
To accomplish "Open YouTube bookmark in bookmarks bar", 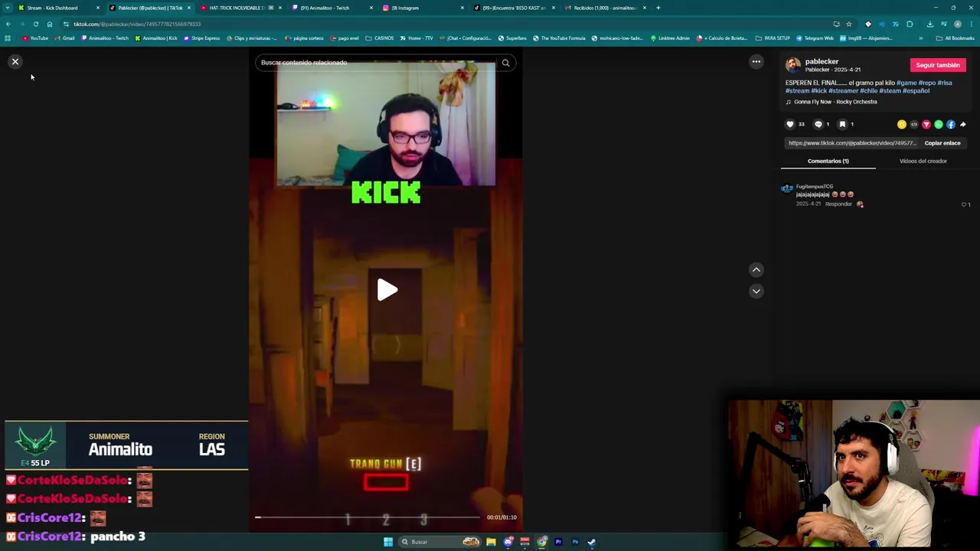I will (x=35, y=38).
